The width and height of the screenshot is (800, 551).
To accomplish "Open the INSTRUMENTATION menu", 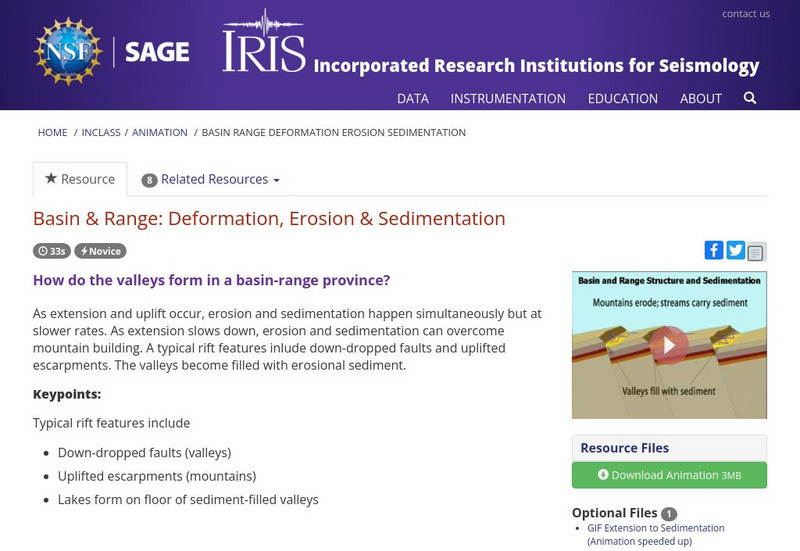I will click(x=508, y=98).
